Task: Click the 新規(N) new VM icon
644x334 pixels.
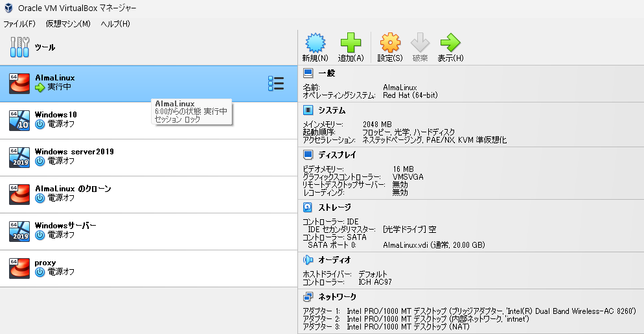Action: 316,42
